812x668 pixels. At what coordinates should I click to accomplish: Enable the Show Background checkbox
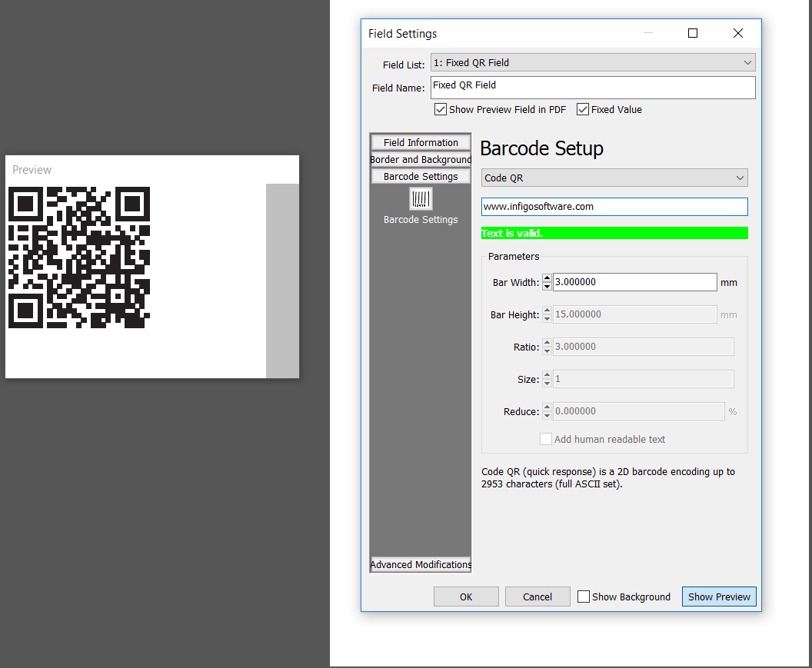pyautogui.click(x=584, y=597)
